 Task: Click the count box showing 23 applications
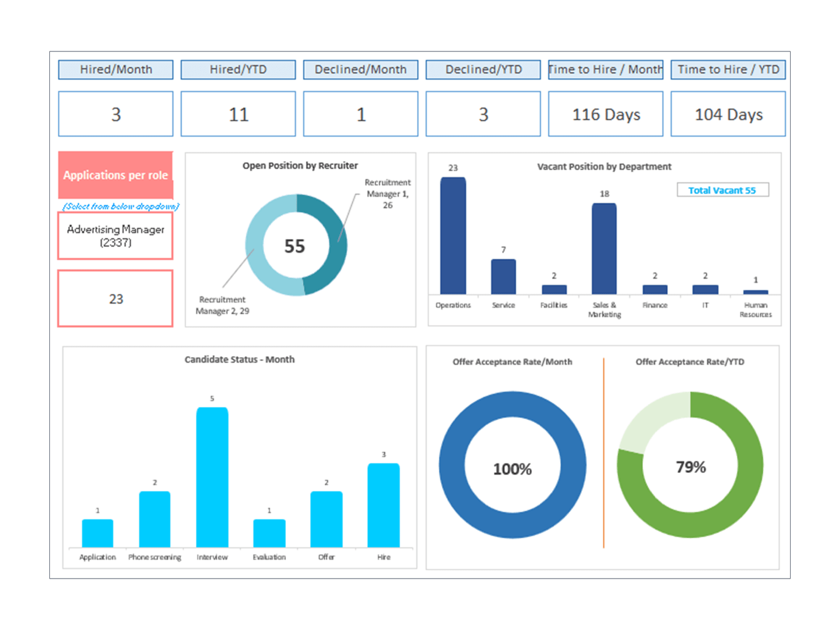coord(115,298)
